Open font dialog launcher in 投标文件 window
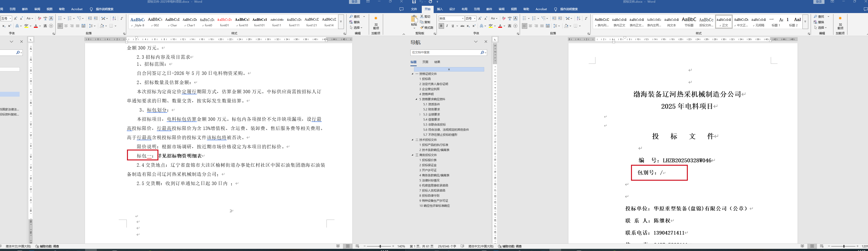868x251 pixels. [518, 34]
